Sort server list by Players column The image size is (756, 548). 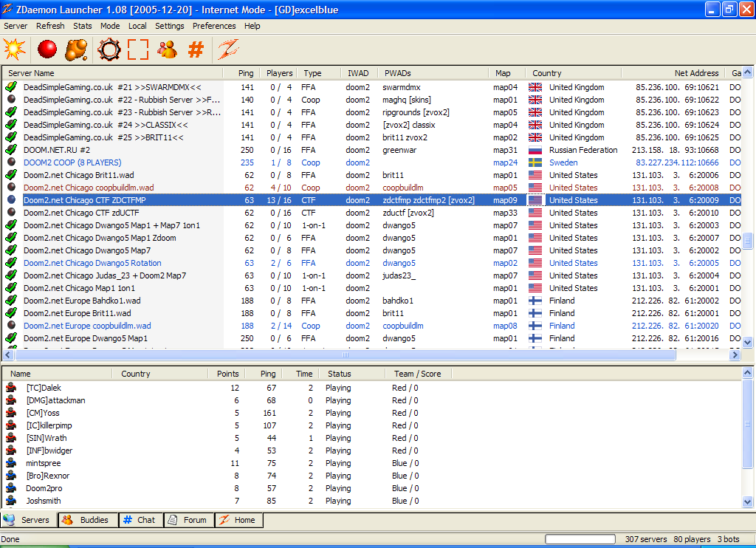point(278,73)
